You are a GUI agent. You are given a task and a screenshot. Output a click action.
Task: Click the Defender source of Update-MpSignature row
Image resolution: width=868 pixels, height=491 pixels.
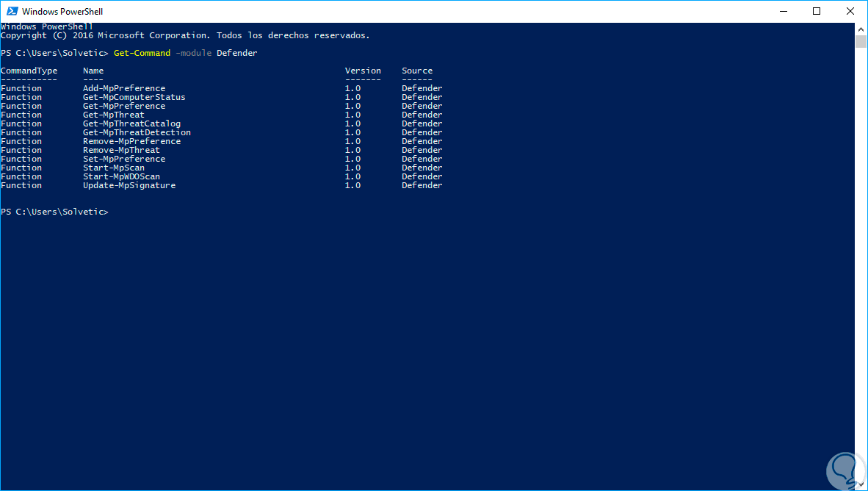(x=422, y=186)
